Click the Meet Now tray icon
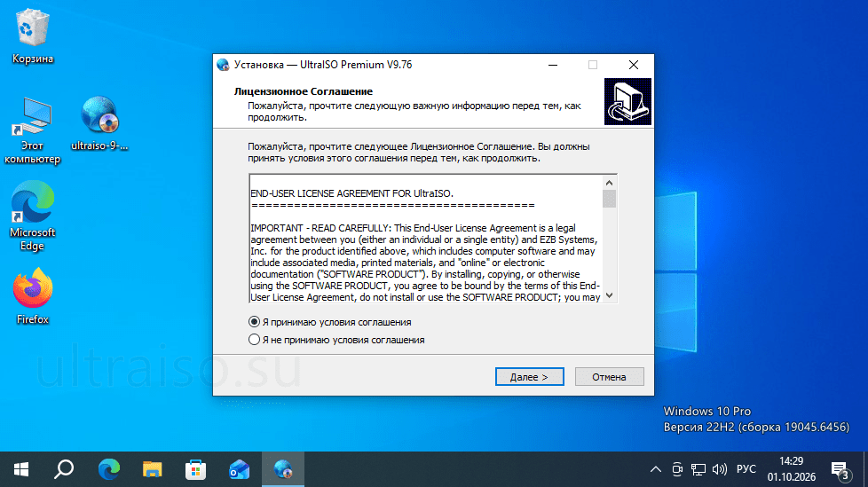 (677, 469)
